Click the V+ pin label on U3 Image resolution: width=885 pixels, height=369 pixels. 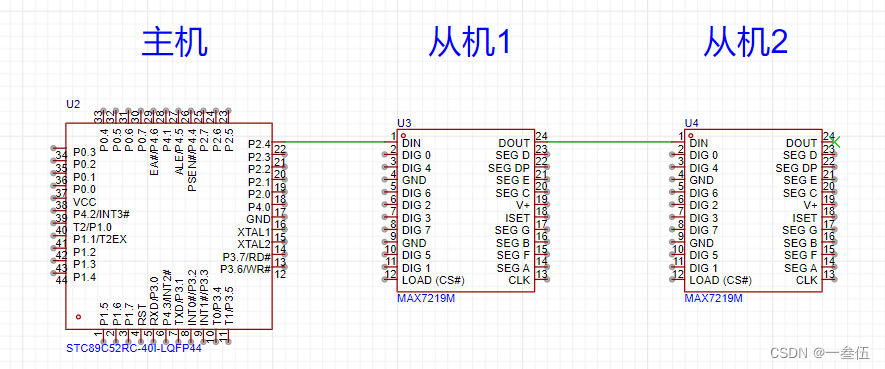coord(523,205)
